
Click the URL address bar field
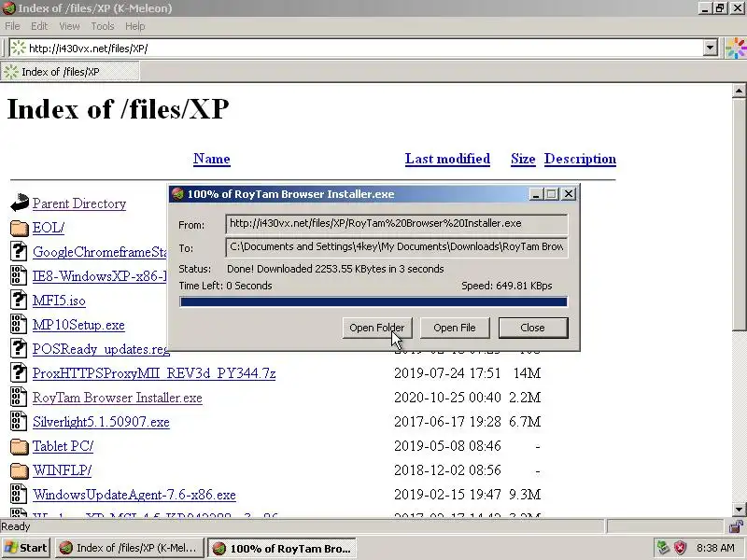tap(364, 49)
